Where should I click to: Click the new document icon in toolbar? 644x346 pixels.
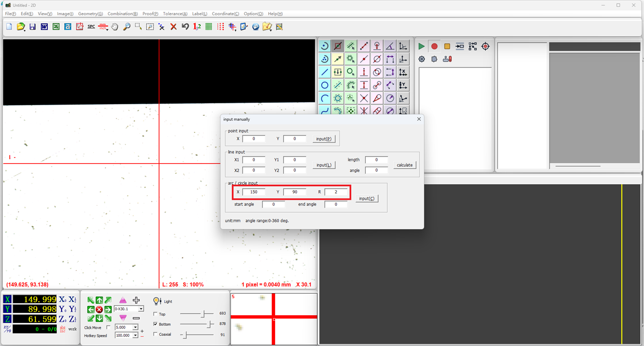pyautogui.click(x=9, y=27)
